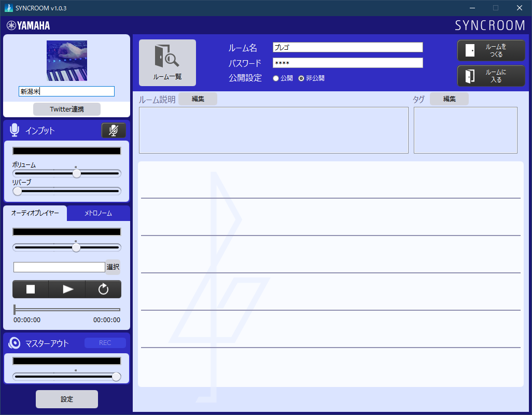Screen dimensions: 532x415
Task: Click the enter room (ルームに入る) button
Action: point(491,76)
